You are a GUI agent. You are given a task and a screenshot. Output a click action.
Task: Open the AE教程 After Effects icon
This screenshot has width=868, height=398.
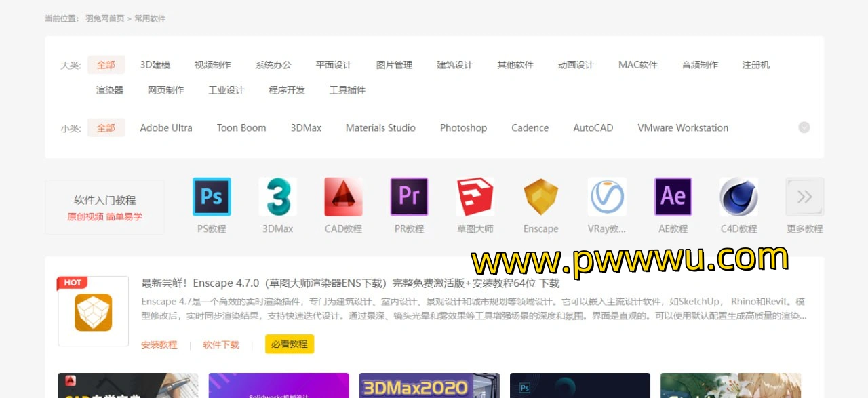tap(673, 197)
